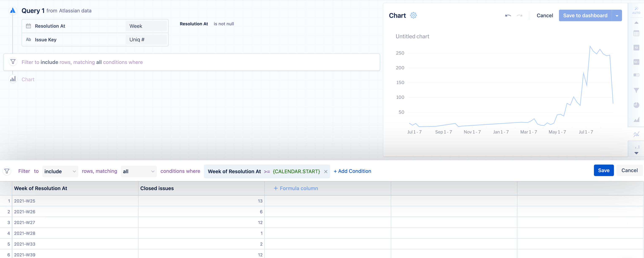Screen dimensions: 644x258
Task: Click Add Condition link
Action: pos(352,171)
